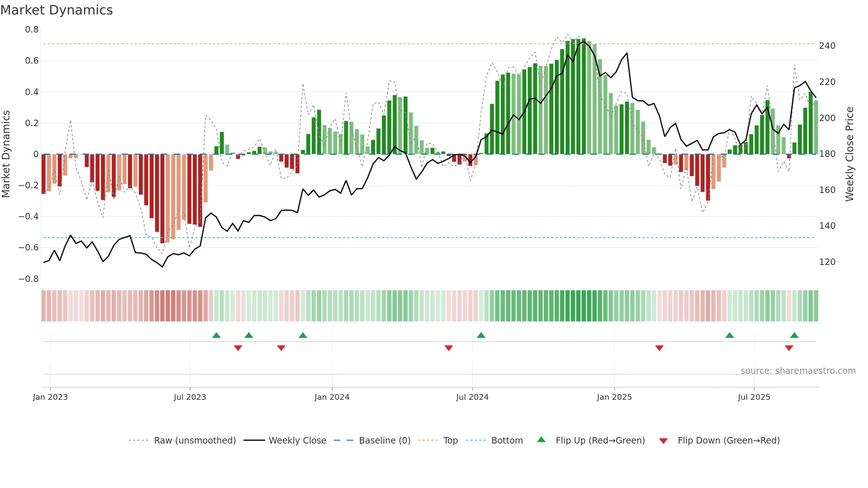Viewport: 868px width, 488px height.
Task: Click the −0.2 tick on the left axis
Action: (x=29, y=185)
